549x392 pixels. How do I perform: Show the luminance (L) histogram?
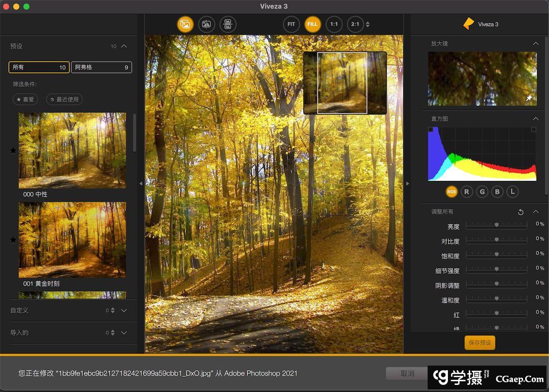(x=513, y=191)
